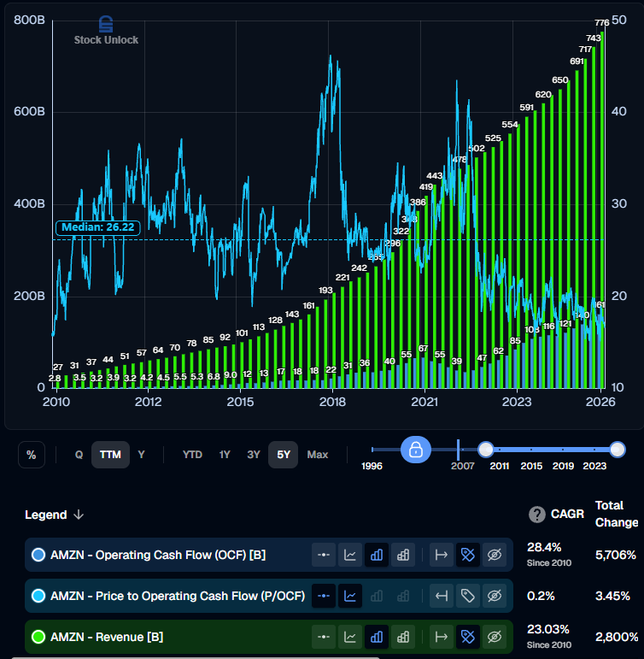Hide the AMZN Revenue series
Viewport: 644px width, 659px height.
(x=494, y=637)
